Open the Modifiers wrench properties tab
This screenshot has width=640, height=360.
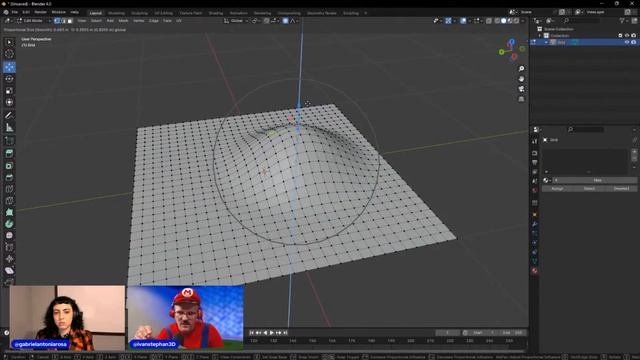pyautogui.click(x=535, y=224)
